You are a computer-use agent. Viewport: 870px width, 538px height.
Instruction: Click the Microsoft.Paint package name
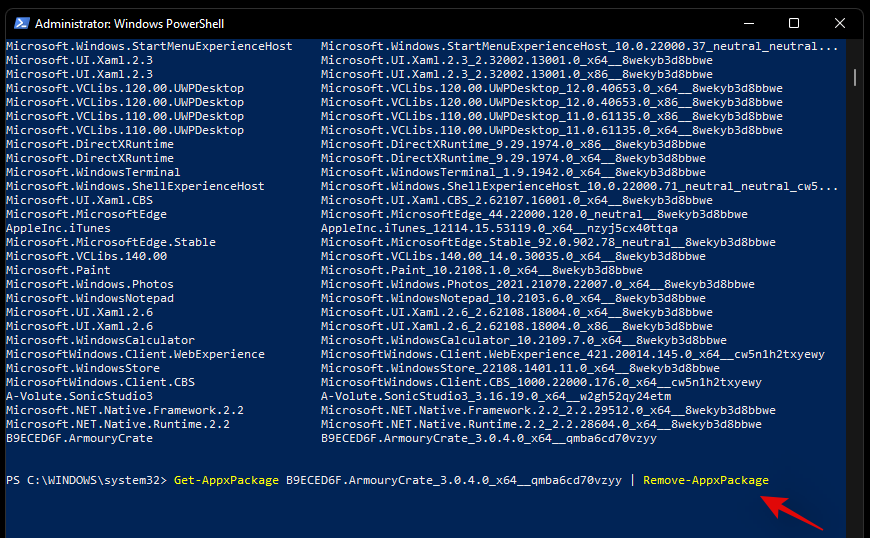[58, 270]
